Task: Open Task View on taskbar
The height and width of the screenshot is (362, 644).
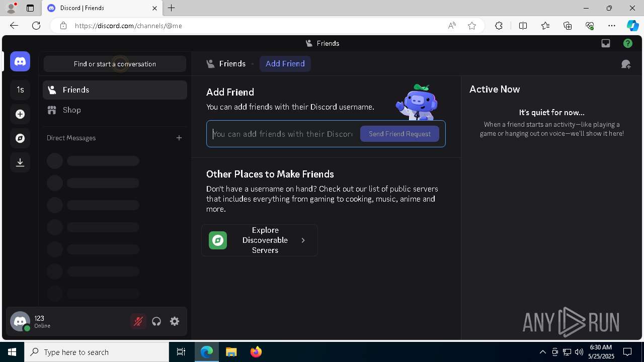Action: [x=181, y=352]
